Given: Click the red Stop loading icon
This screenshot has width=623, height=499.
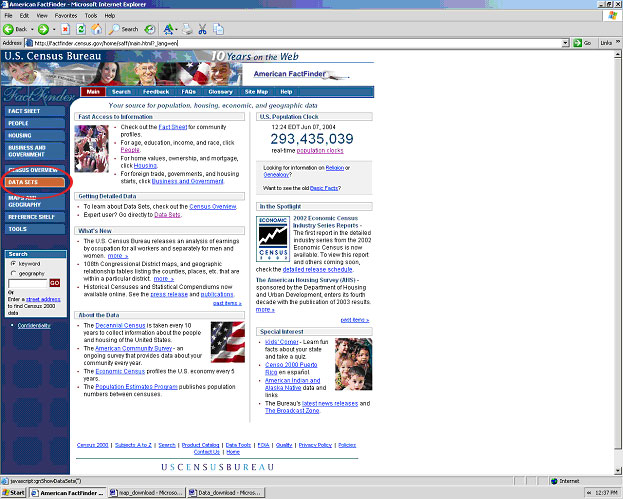Looking at the screenshot, I should tap(65, 29).
